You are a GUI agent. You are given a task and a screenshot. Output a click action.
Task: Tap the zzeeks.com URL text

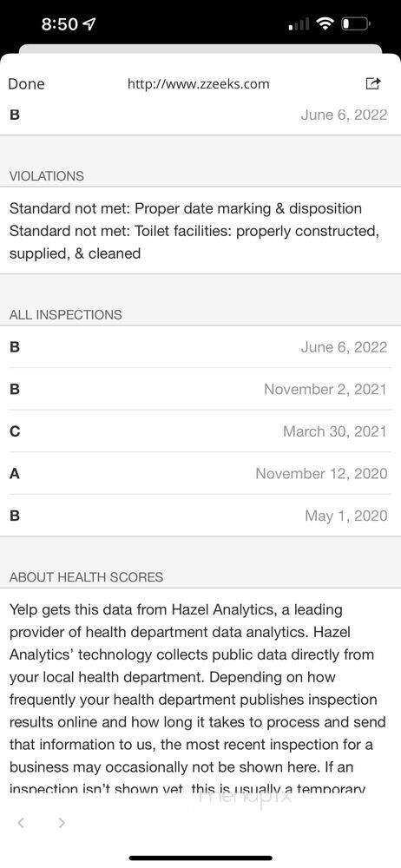coord(198,84)
